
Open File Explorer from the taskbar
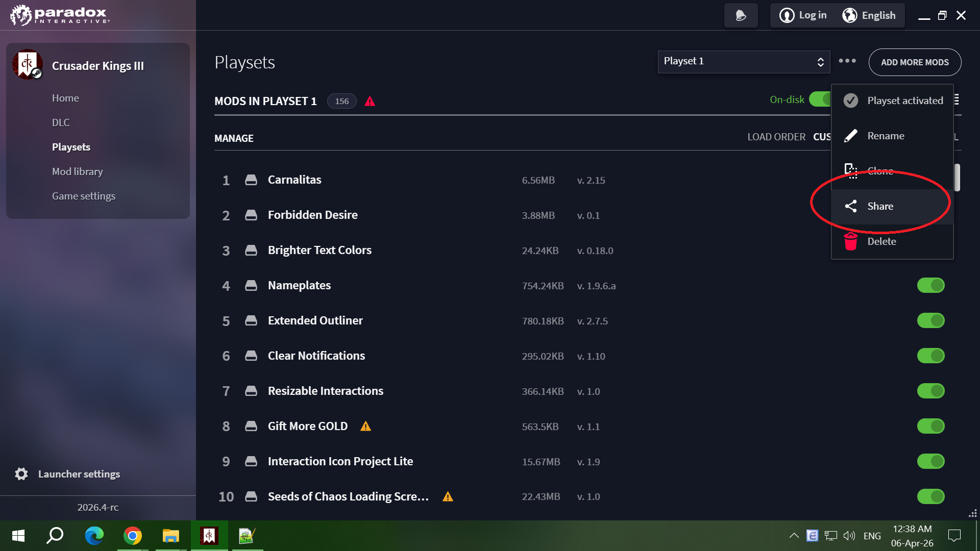coord(171,536)
